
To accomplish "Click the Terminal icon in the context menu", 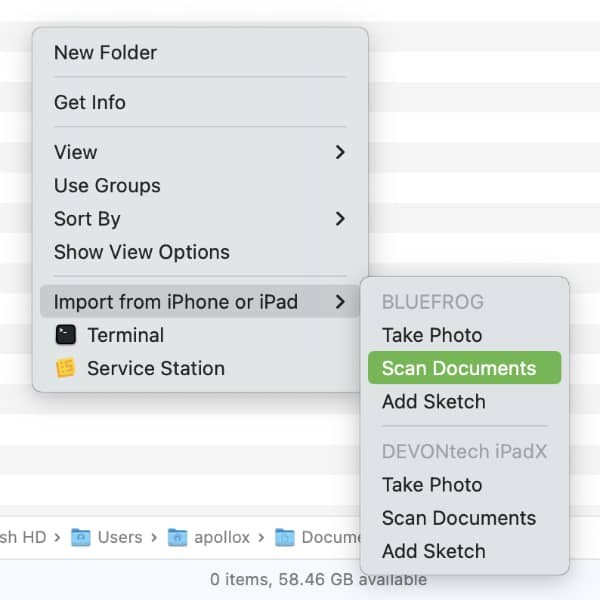I will tap(66, 336).
